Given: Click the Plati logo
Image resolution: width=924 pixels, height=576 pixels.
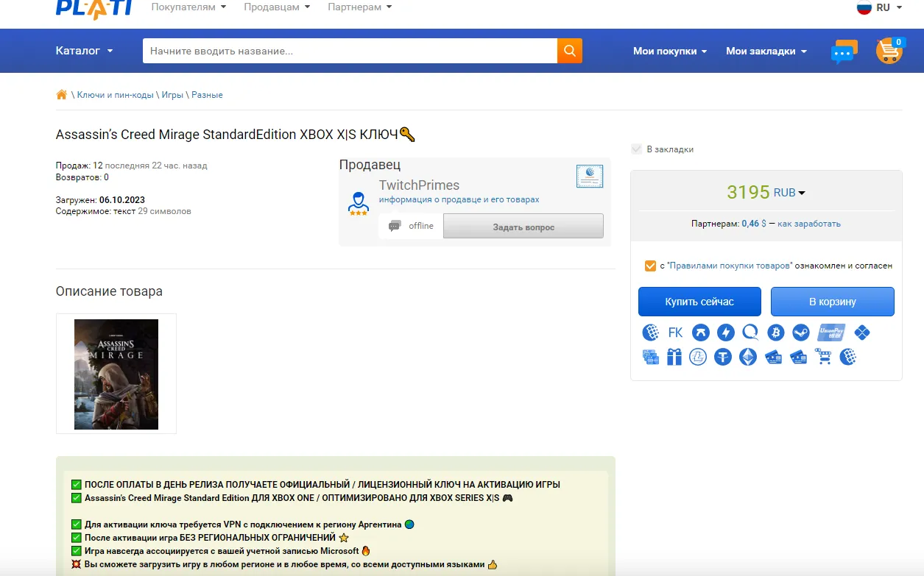Looking at the screenshot, I should (x=94, y=8).
